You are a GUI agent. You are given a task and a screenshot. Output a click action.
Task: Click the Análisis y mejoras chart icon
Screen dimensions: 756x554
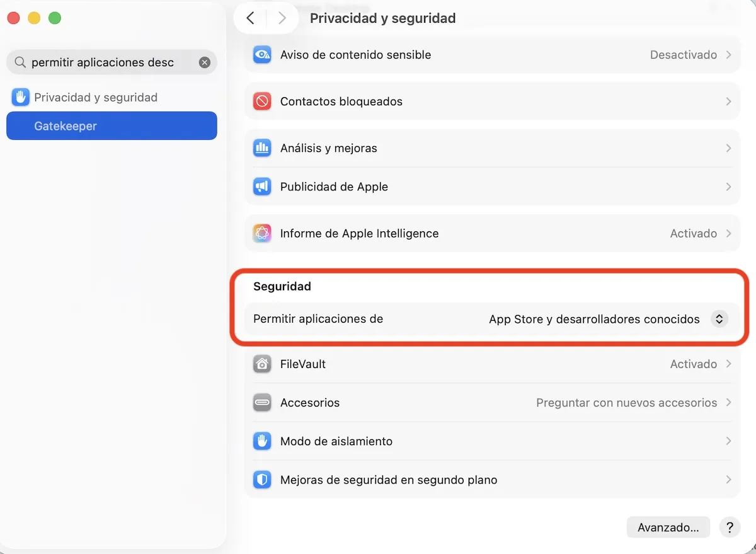262,148
